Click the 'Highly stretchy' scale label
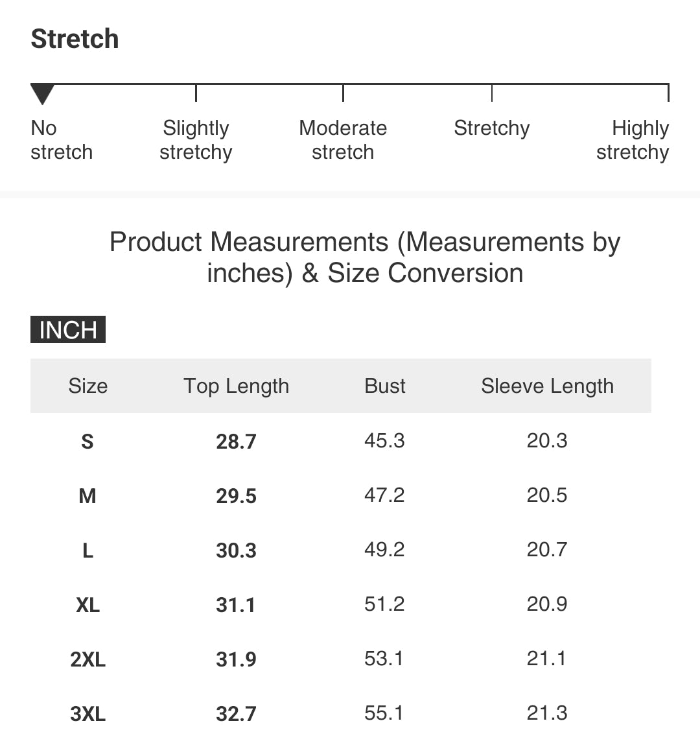Viewport: 700px width, 756px height. click(x=633, y=140)
